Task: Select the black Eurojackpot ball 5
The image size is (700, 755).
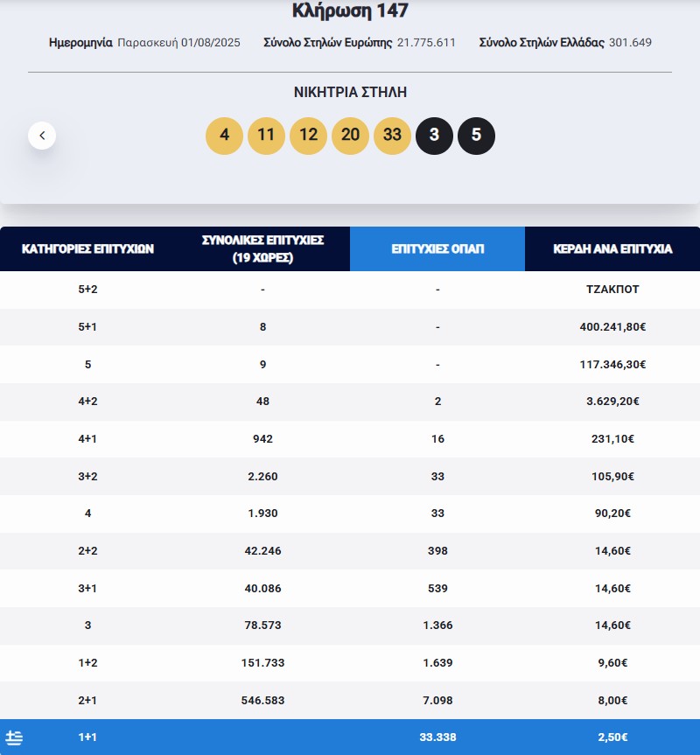Action: (476, 136)
